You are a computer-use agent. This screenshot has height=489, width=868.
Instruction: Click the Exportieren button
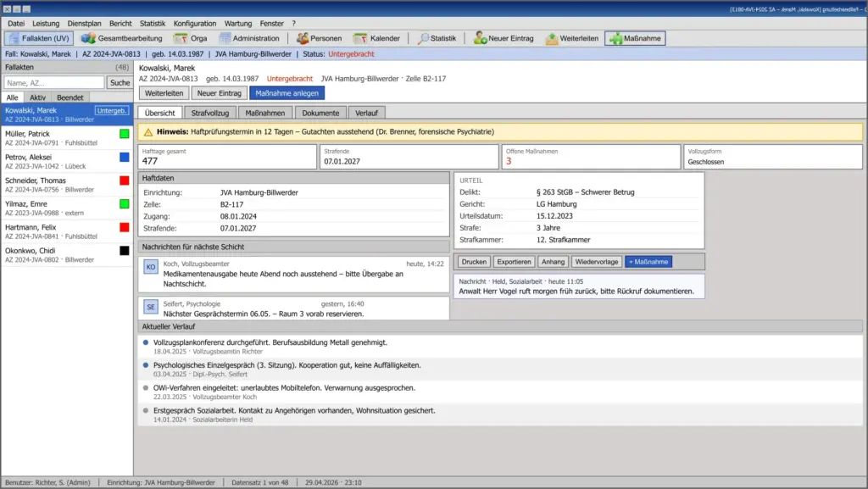pyautogui.click(x=514, y=262)
